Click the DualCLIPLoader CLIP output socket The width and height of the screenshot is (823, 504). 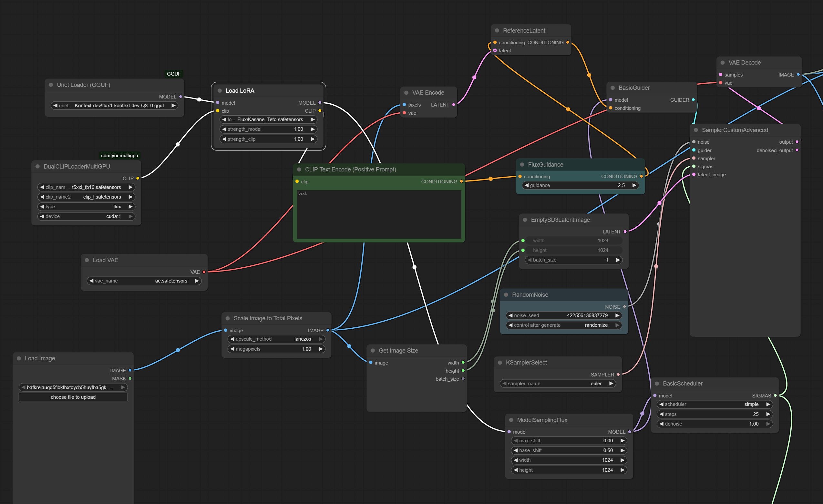[137, 178]
